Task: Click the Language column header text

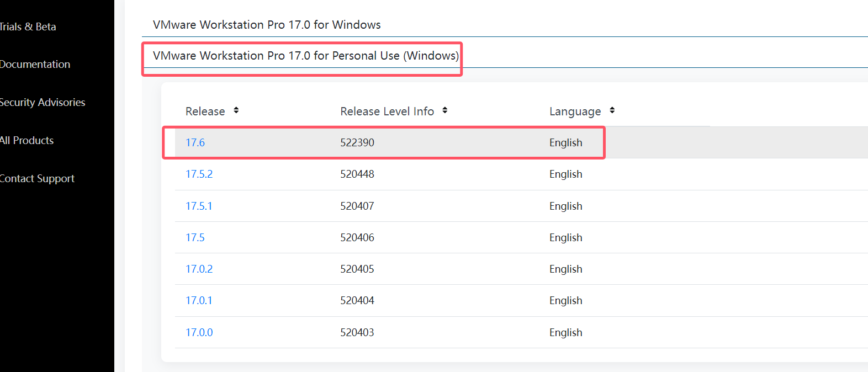Action: tap(575, 111)
